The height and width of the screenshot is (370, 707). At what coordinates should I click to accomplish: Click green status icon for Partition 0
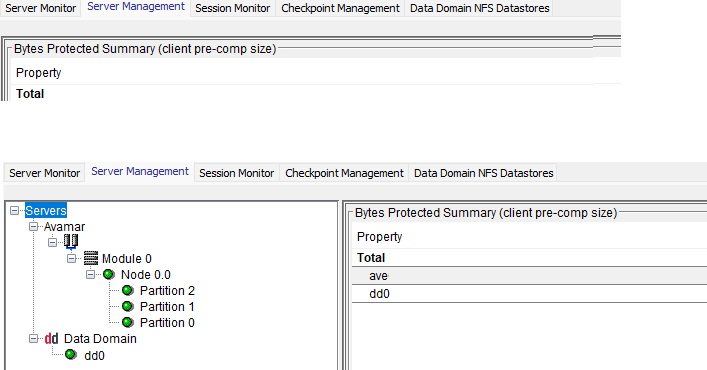(x=128, y=323)
